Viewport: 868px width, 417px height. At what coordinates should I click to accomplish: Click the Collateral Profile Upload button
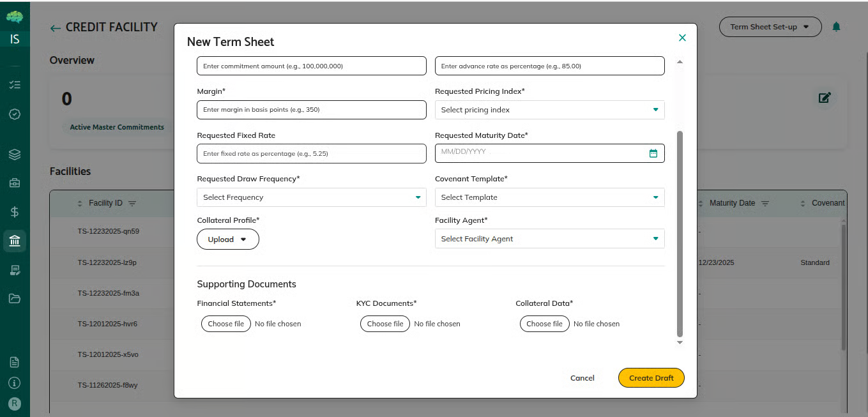click(227, 239)
